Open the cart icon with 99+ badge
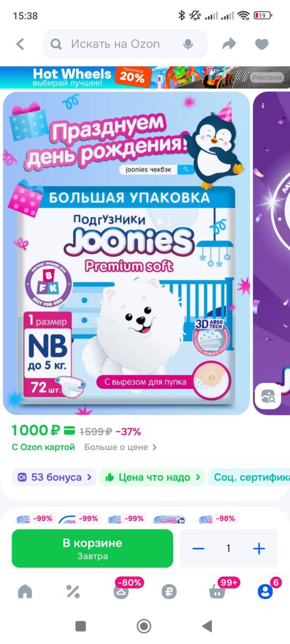This screenshot has height=644, width=290. point(217,591)
